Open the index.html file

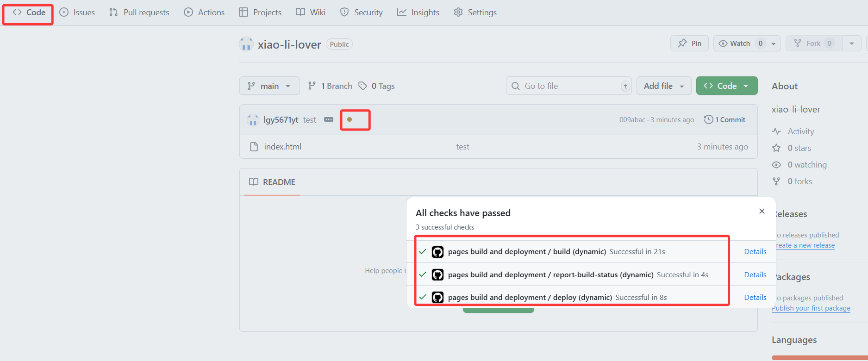282,147
